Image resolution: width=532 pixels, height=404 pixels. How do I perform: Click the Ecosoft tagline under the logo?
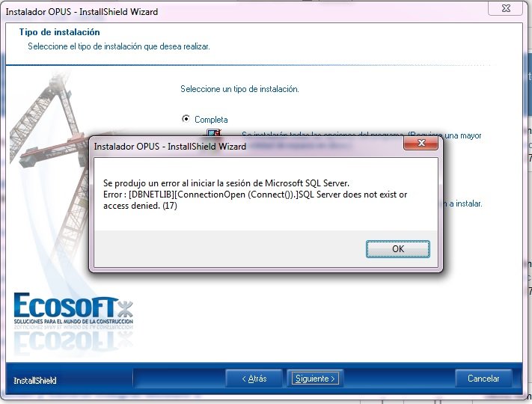point(73,321)
